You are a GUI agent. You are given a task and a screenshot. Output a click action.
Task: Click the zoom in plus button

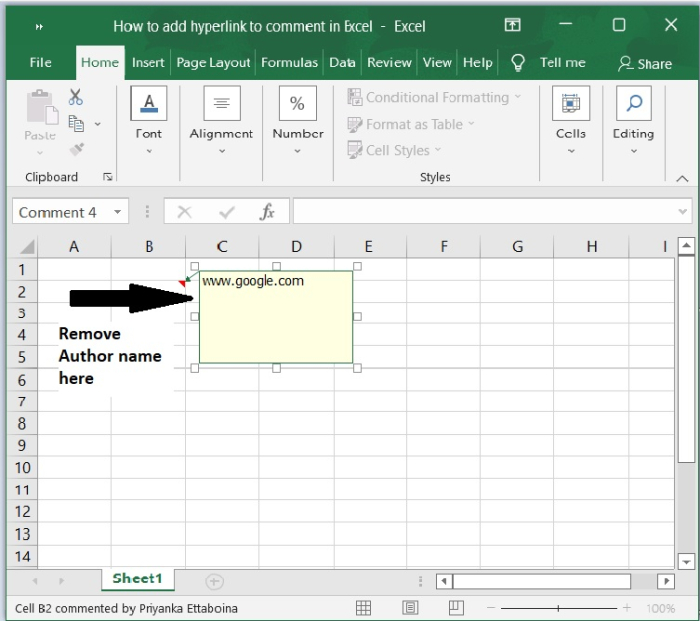click(627, 608)
